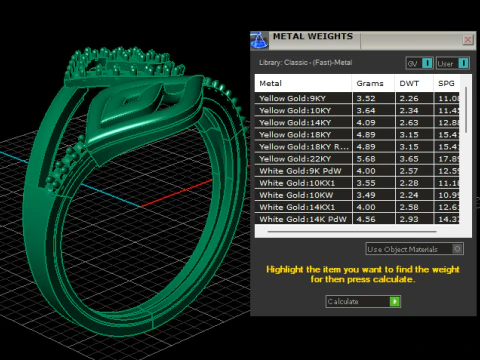
Task: Select the Yellow Gold:9KY row
Action: 357,98
